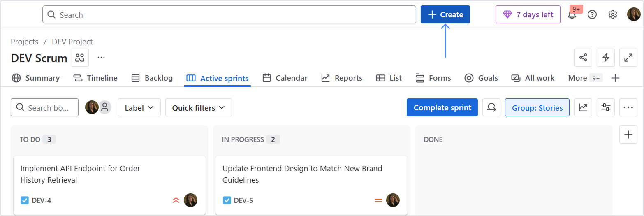
Task: Expand the More tabs menu
Action: coord(585,78)
